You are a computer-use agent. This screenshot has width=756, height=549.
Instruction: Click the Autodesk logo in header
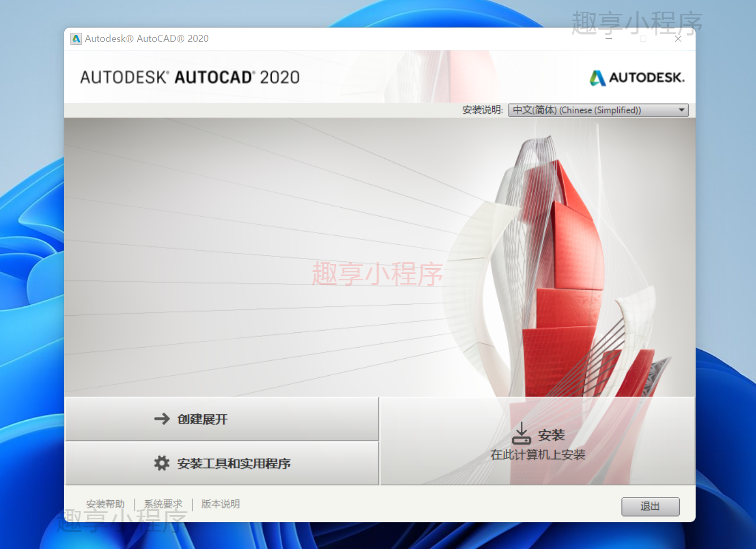coord(637,78)
